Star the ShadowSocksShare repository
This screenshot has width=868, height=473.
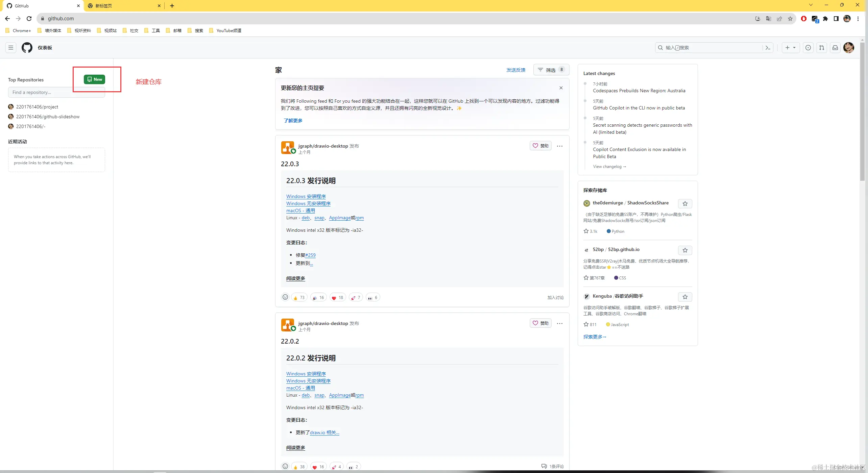pyautogui.click(x=685, y=204)
